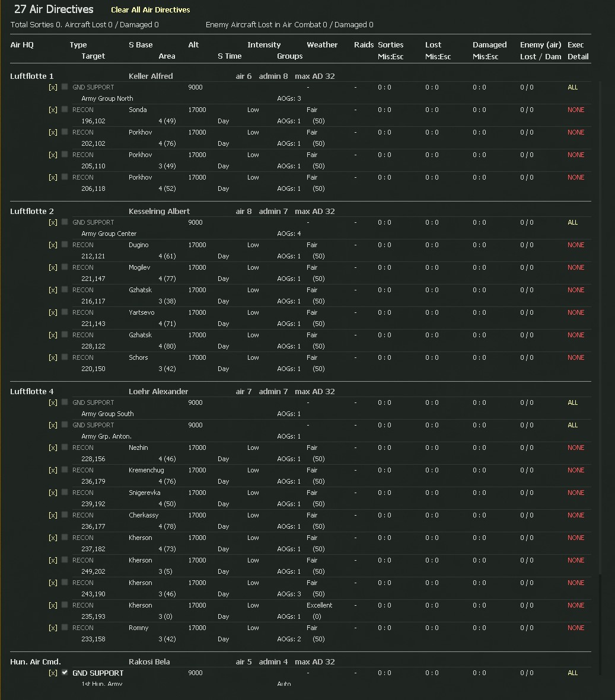
Task: Remove the Sonda RECON directive with [x]
Action: (53, 110)
